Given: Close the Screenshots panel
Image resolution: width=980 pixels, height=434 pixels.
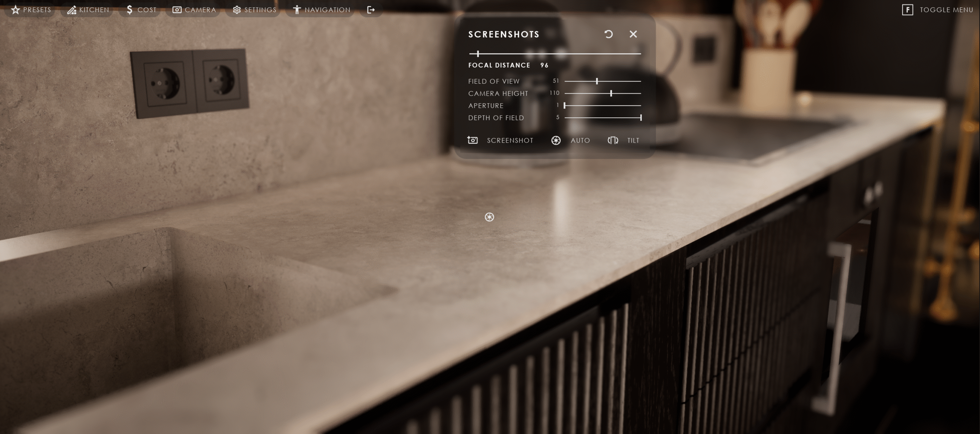Looking at the screenshot, I should tap(633, 34).
